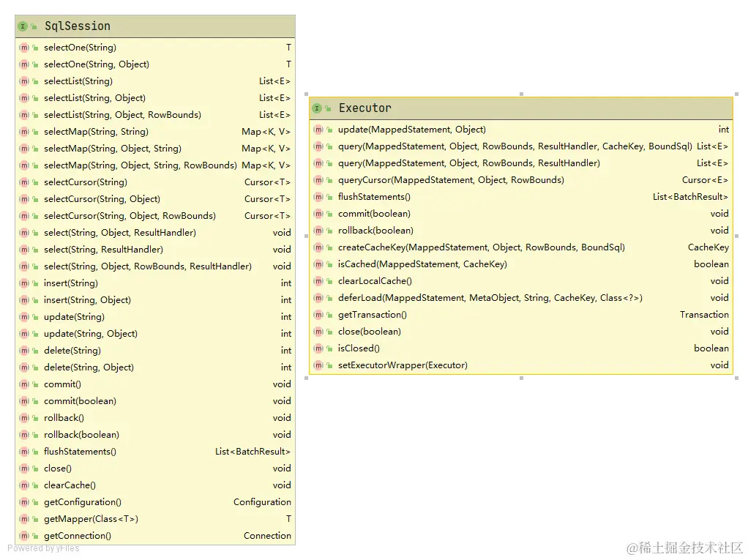This screenshot has height=560, width=748.
Task: Select rollback(boolean) in Executor
Action: 521,231
